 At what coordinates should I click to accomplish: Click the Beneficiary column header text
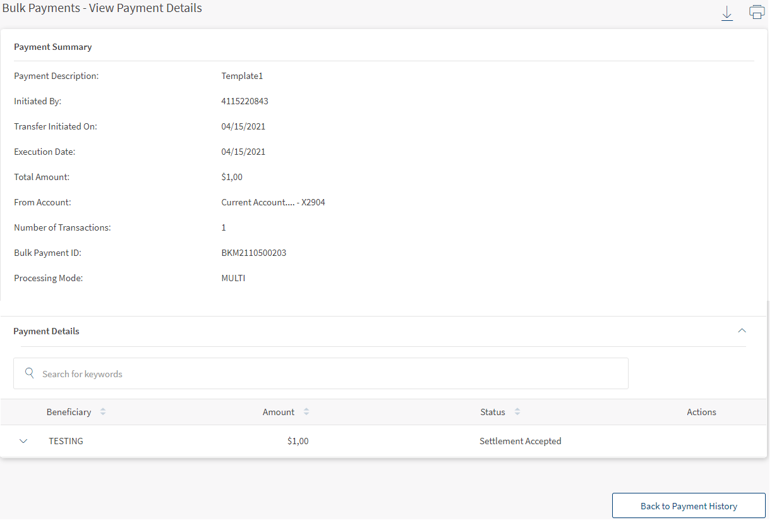(69, 412)
